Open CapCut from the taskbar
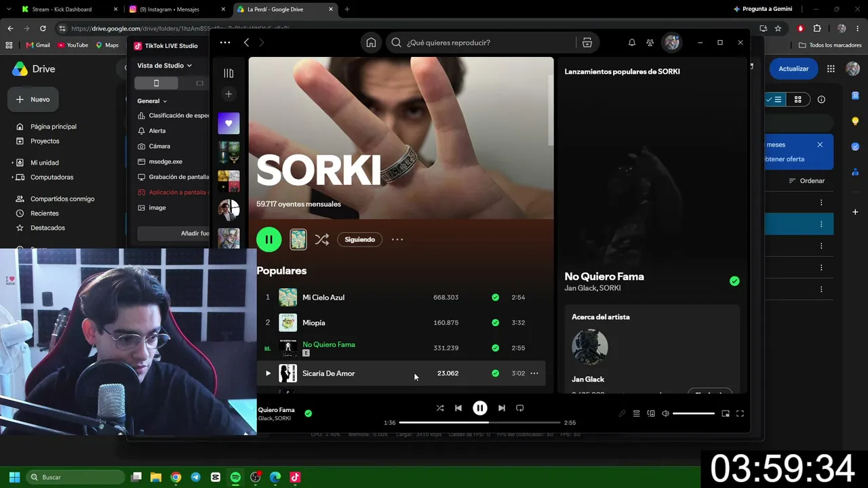 pos(216,477)
